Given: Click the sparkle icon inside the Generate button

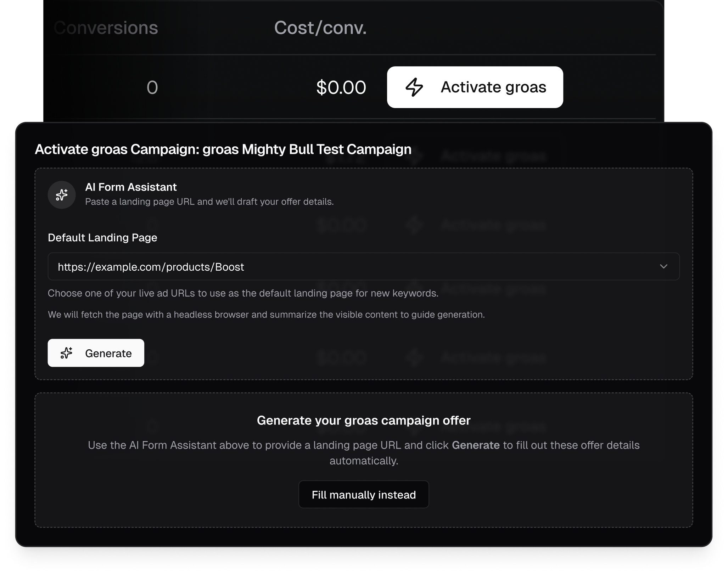Looking at the screenshot, I should point(66,353).
